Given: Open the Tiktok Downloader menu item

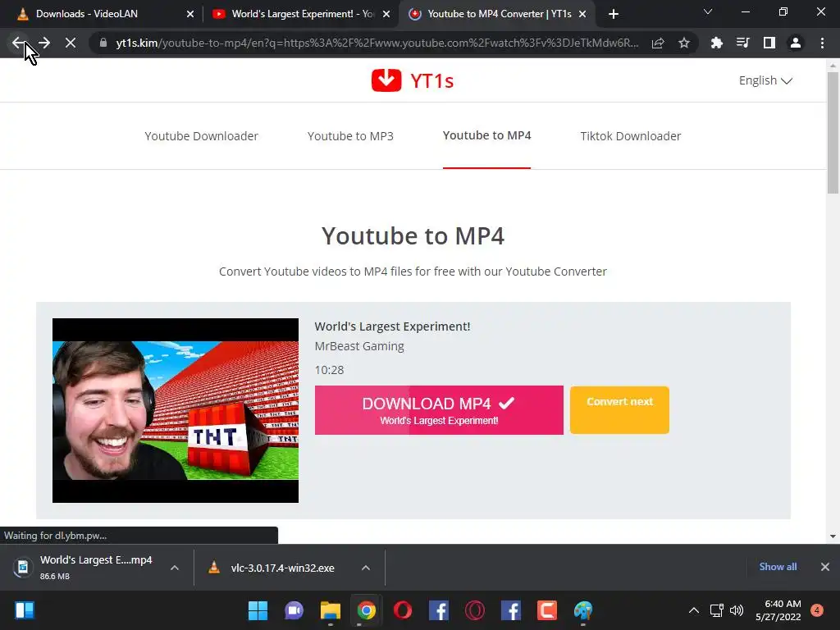Looking at the screenshot, I should pos(631,136).
